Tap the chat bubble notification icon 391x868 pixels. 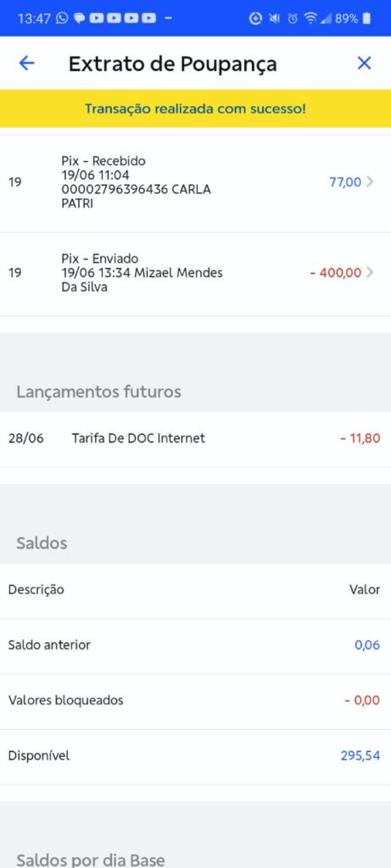pos(79,19)
